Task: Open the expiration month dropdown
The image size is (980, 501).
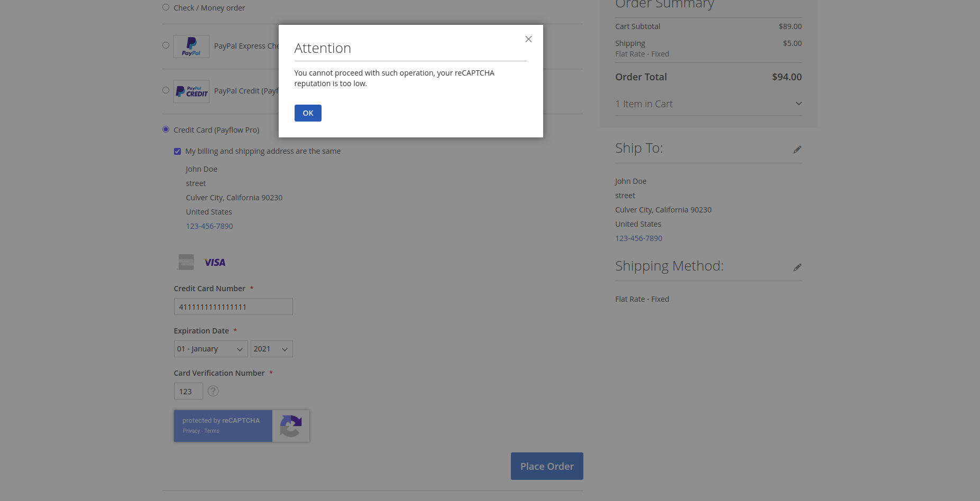Action: coord(210,349)
